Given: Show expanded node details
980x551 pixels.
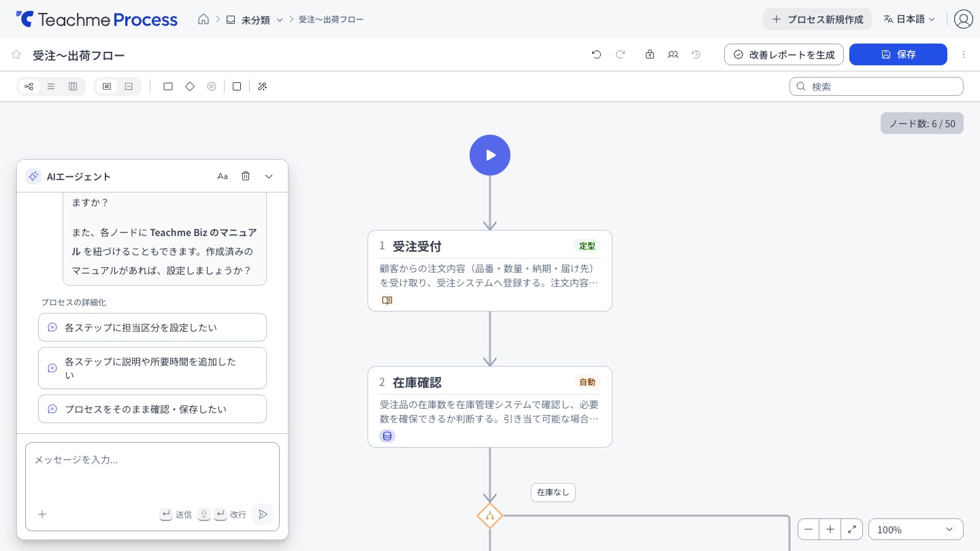Looking at the screenshot, I should (107, 86).
